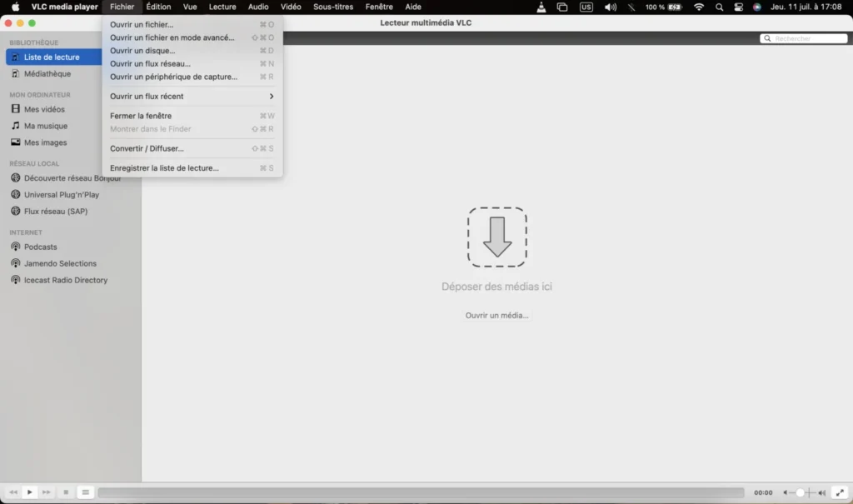Viewport: 853px width, 504px height.
Task: Open the Audio menu
Action: [258, 7]
